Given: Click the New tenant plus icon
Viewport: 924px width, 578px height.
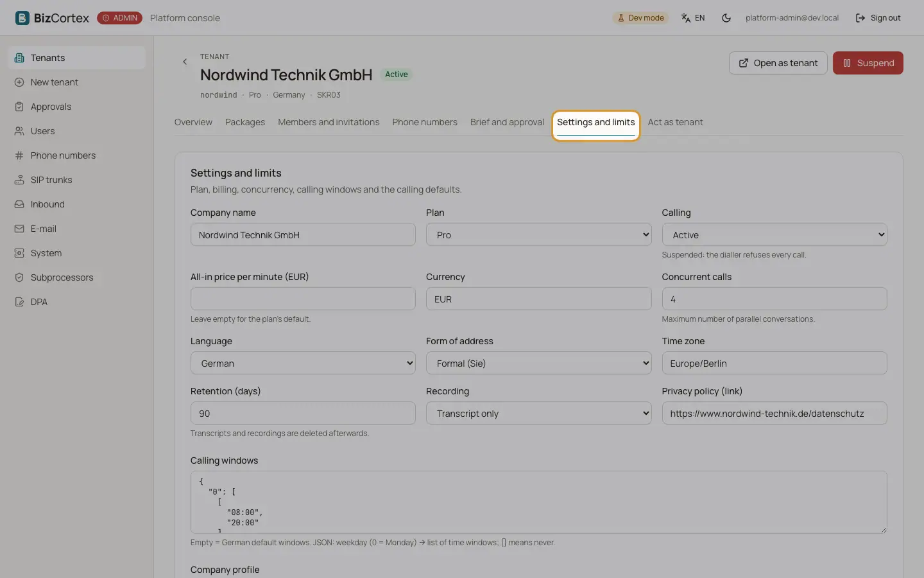Looking at the screenshot, I should (x=19, y=82).
